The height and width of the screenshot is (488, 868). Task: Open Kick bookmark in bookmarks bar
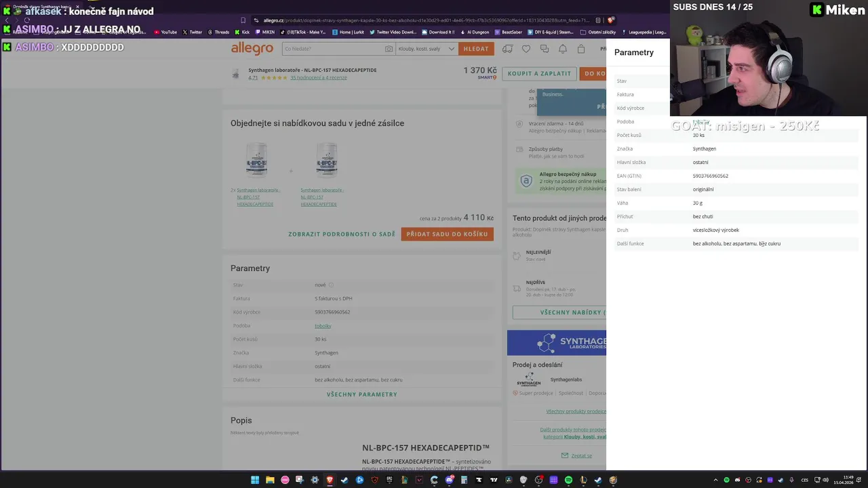point(242,32)
